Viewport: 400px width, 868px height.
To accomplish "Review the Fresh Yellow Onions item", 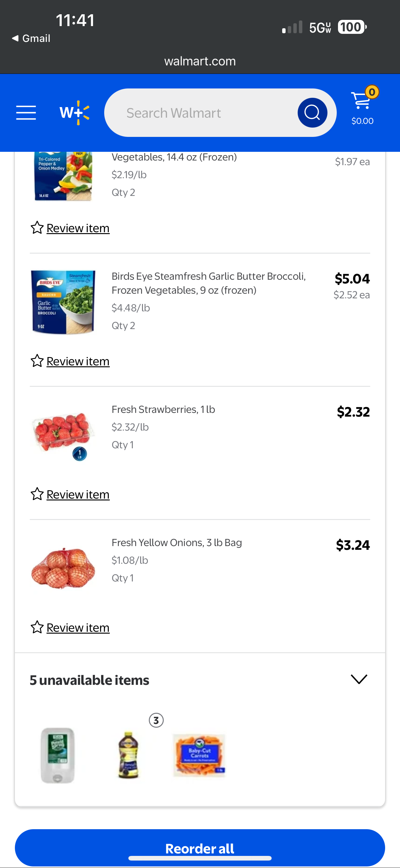I will pos(78,627).
